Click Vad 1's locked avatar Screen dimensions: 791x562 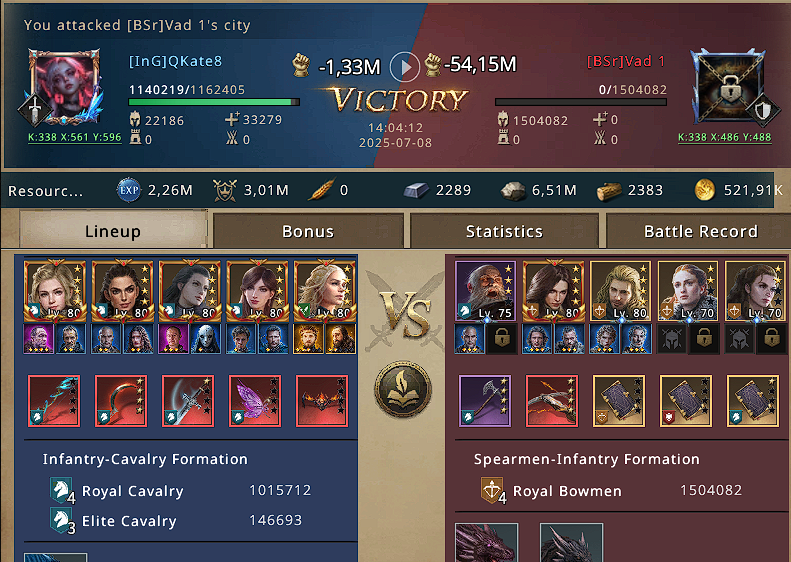[x=728, y=86]
